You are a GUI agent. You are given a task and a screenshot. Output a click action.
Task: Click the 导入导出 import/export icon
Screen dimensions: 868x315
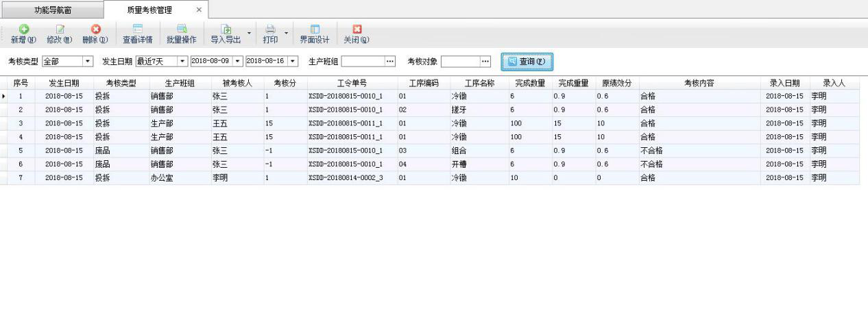(x=226, y=29)
